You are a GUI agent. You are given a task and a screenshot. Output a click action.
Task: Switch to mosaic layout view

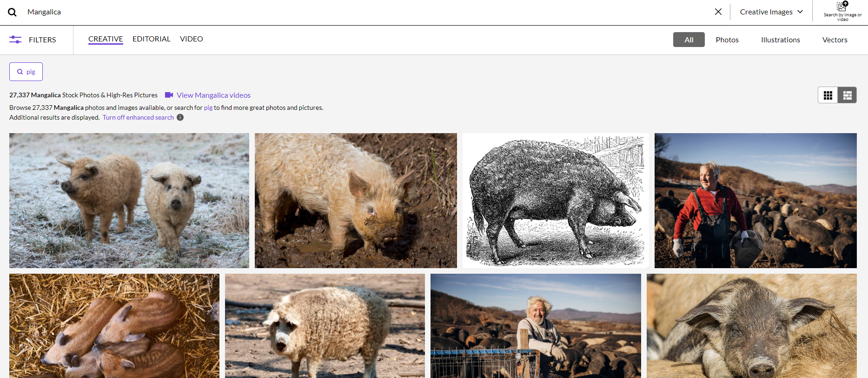coord(847,95)
